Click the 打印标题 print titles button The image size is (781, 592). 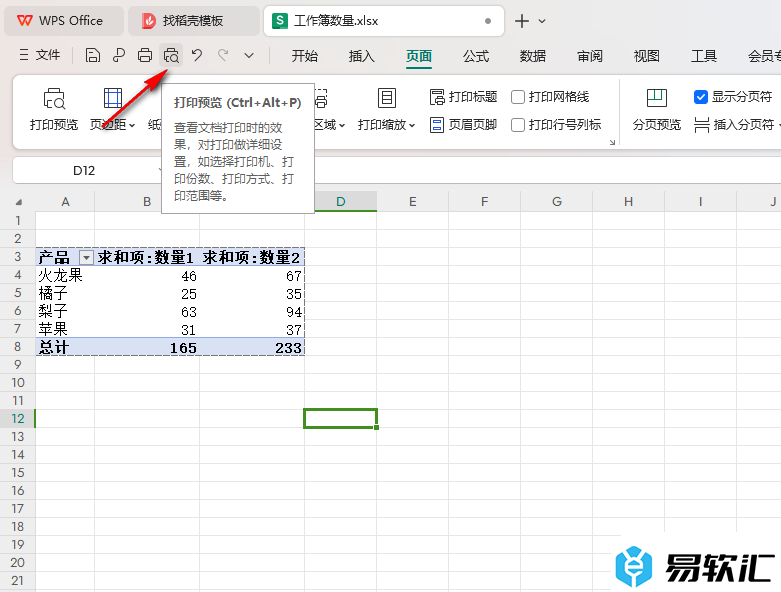tap(464, 97)
